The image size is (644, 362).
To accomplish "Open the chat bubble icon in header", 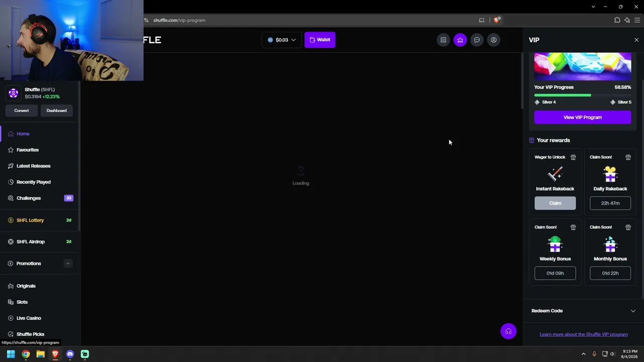I will (477, 40).
